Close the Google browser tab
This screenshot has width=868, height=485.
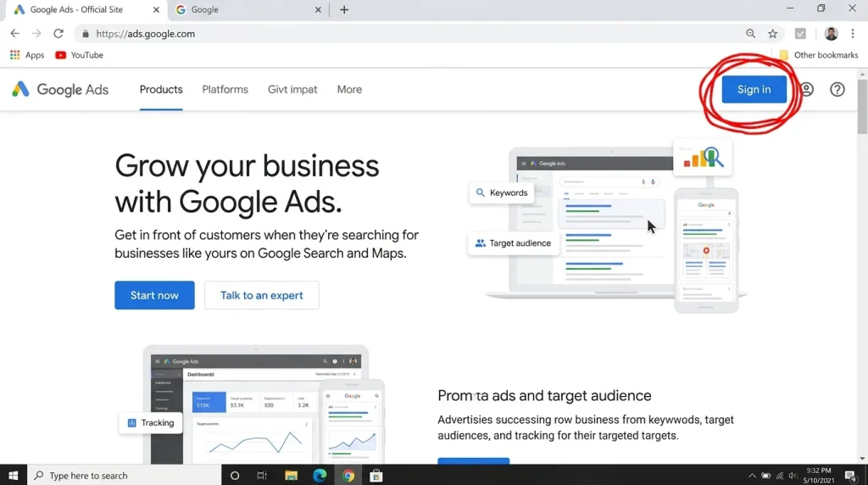tap(318, 9)
